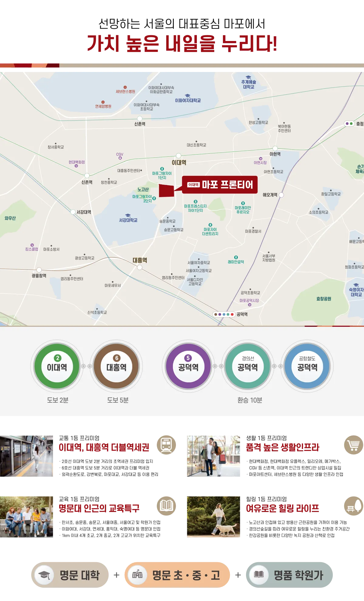Click the 명품 학원가 pill badge
The image size is (364, 601).
[289, 575]
